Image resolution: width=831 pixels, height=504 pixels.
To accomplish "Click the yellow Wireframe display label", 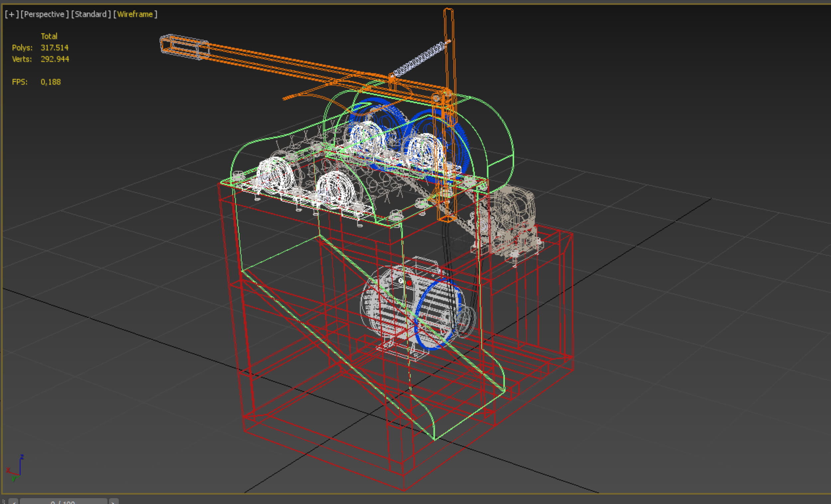I will [x=135, y=14].
